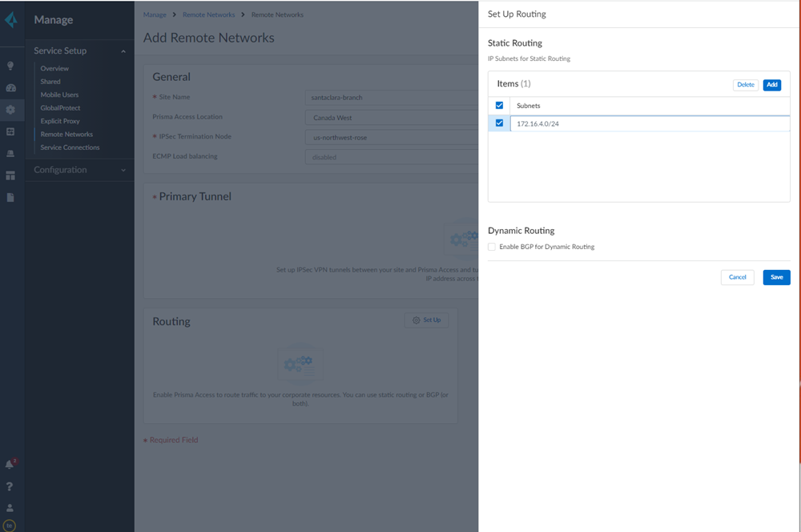Click Save in Set Up Routing panel
This screenshot has height=532, width=801.
pyautogui.click(x=776, y=277)
